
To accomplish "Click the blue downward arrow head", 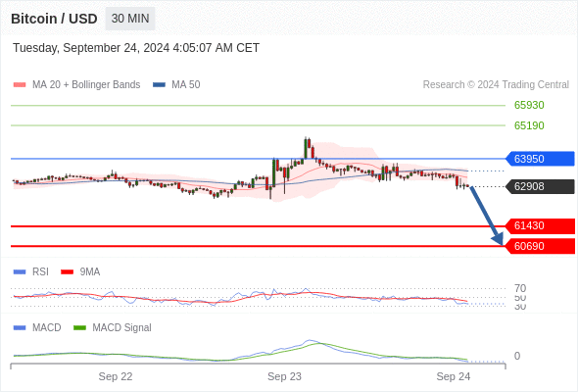I will click(x=499, y=239).
